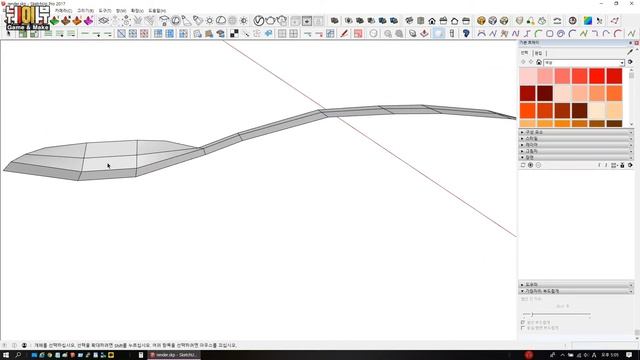Viewport: 640px width, 360px height.
Task: Click the update scene icon
Action: click(x=523, y=165)
